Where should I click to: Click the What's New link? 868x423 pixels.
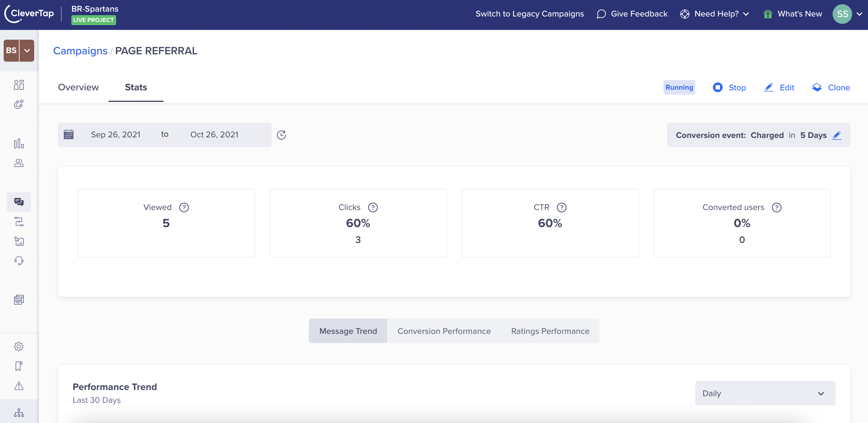(x=800, y=14)
